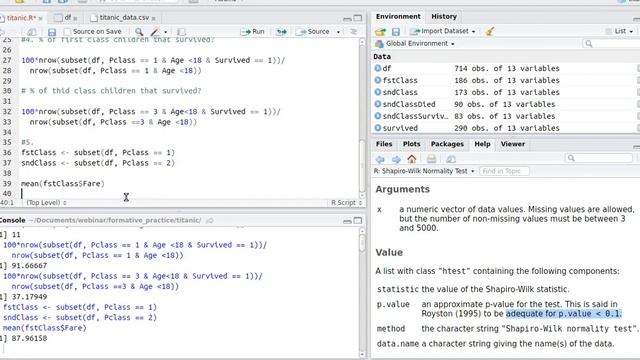Click the highlighted 'adequate for p.value < 0.1' text
This screenshot has width=640, height=360.
coord(563,313)
